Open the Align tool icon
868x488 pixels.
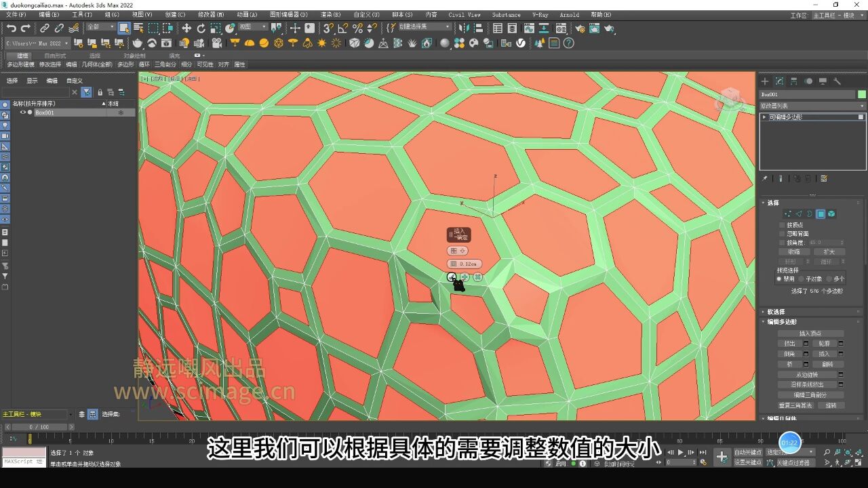(x=478, y=28)
